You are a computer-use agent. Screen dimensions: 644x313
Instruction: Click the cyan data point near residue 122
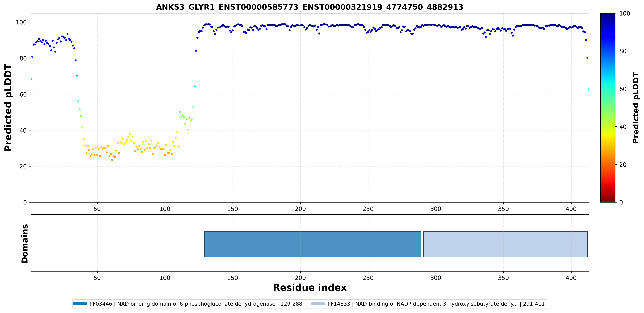(195, 86)
